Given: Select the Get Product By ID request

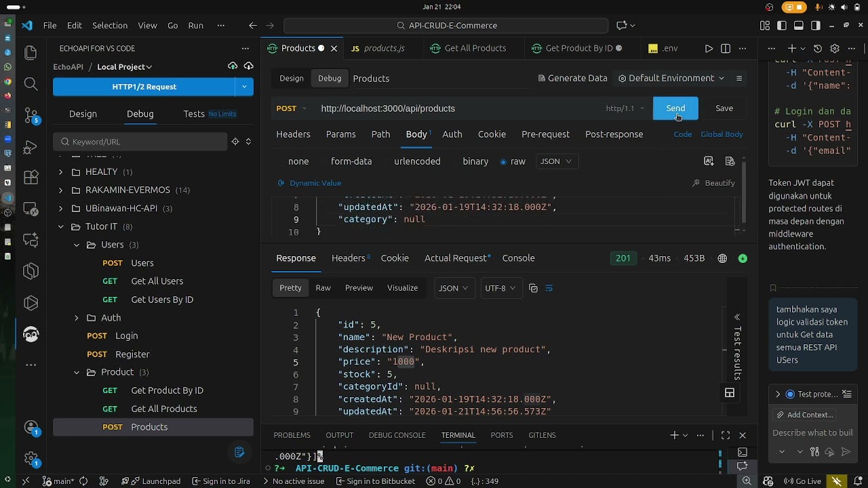Looking at the screenshot, I should 167,390.
